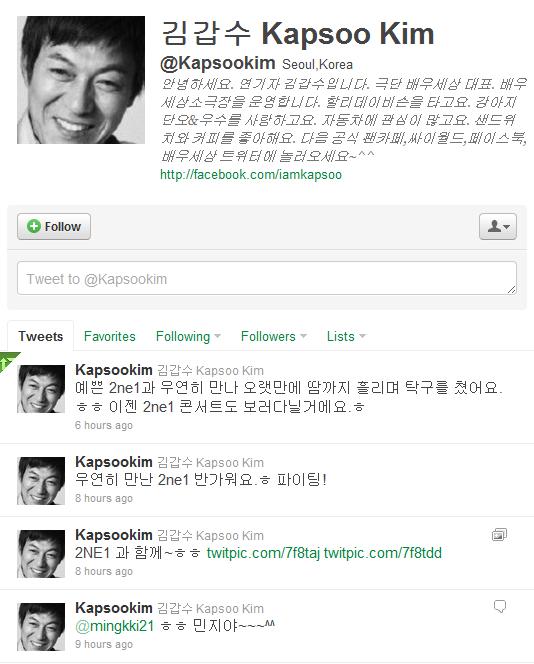Click the media gallery icon on twitpic tweet
This screenshot has width=534, height=664.
coord(499,535)
